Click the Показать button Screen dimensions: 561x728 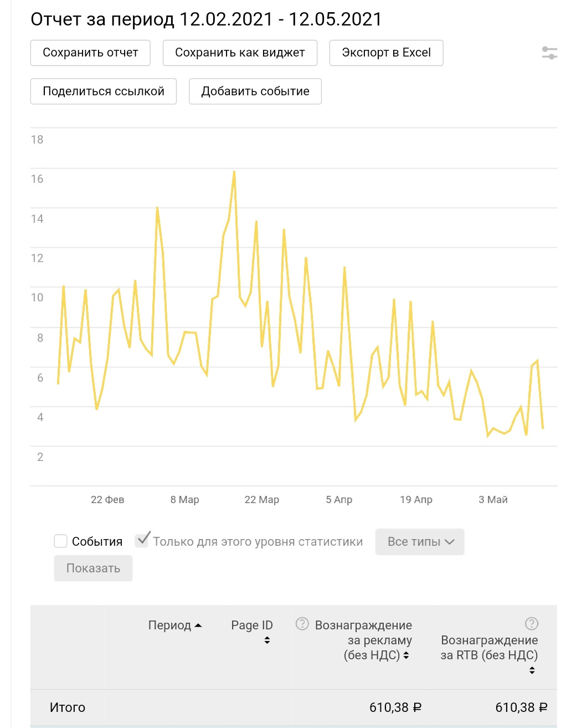pyautogui.click(x=93, y=568)
